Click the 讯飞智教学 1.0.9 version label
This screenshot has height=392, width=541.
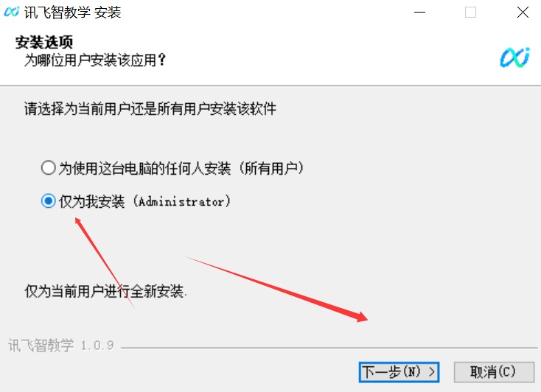pyautogui.click(x=60, y=345)
